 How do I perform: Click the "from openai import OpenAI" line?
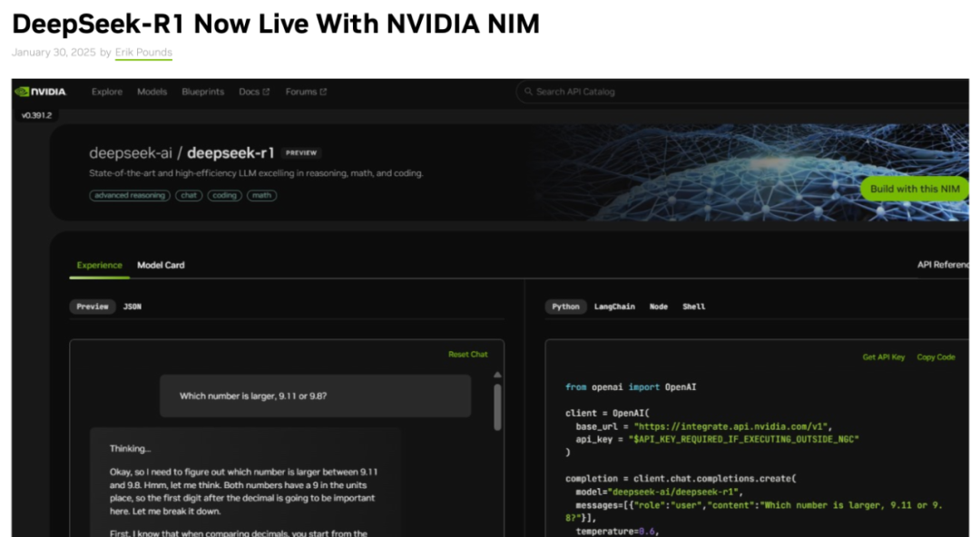631,387
